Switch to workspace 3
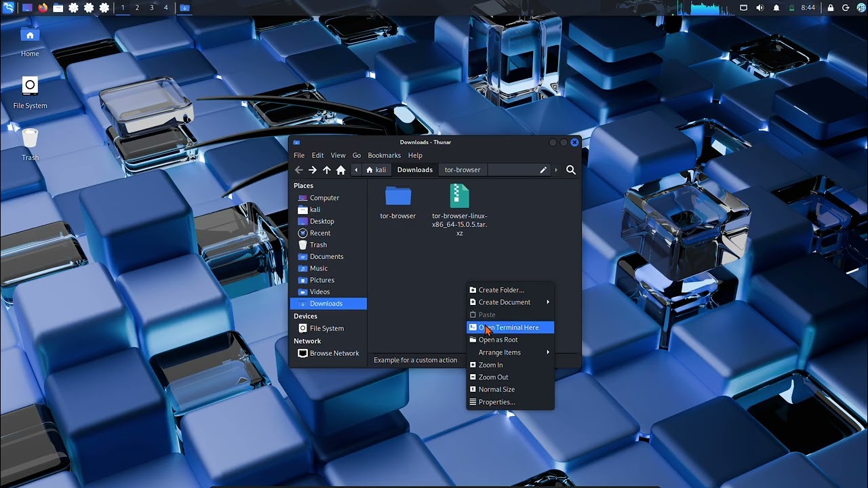This screenshot has width=868, height=488. pyautogui.click(x=151, y=8)
